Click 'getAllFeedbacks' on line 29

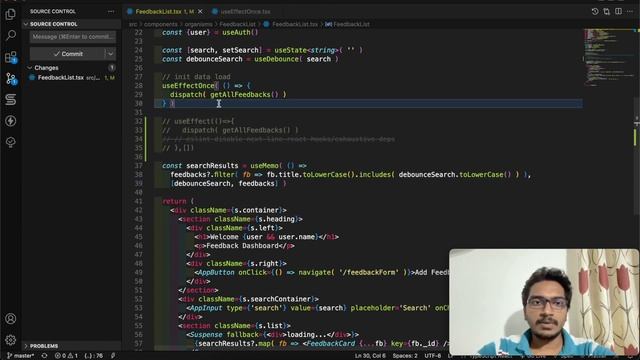(x=240, y=95)
